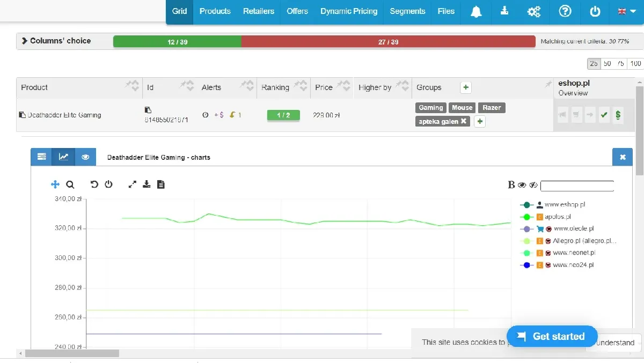Set page size to 50

pyautogui.click(x=607, y=63)
